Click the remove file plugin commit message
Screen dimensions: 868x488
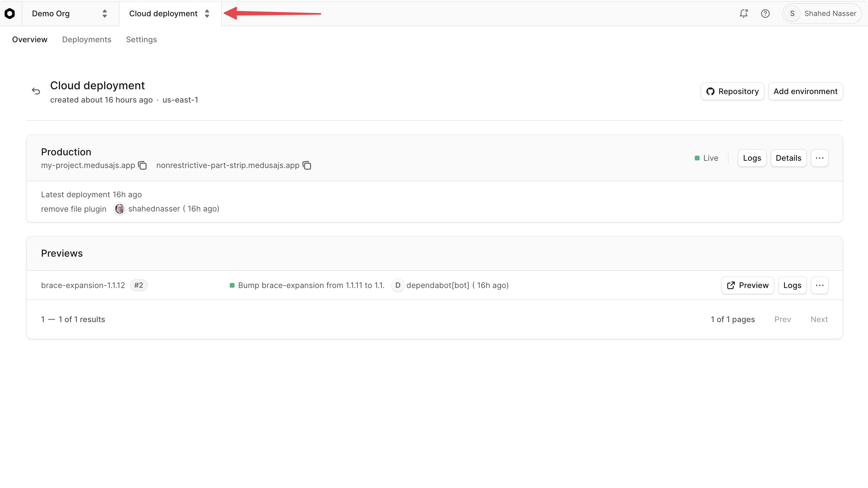[x=74, y=209]
